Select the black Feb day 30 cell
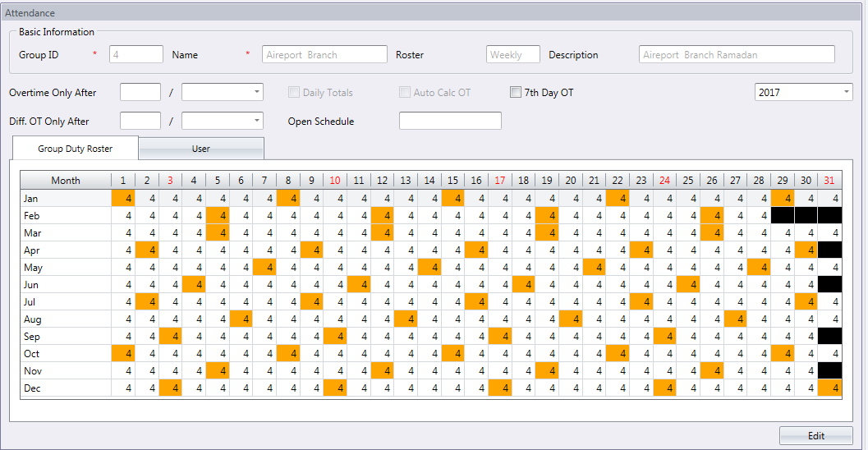Viewport: 868px width, 450px height. coord(806,215)
